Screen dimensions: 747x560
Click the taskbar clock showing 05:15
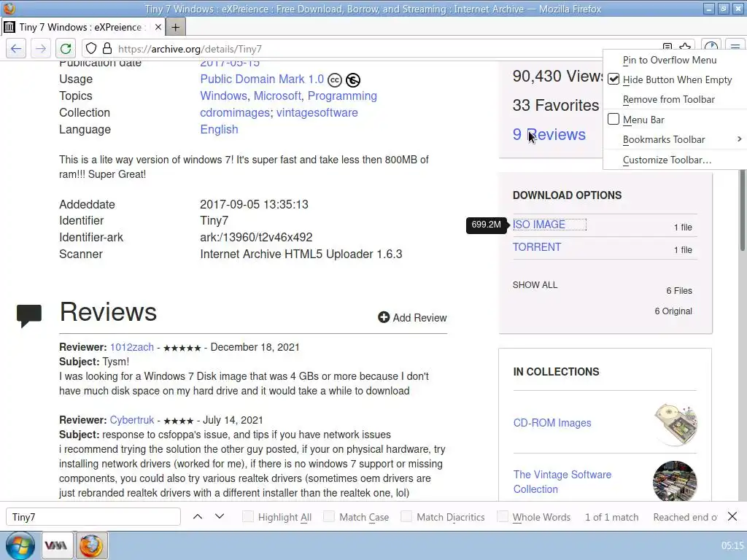pos(732,545)
